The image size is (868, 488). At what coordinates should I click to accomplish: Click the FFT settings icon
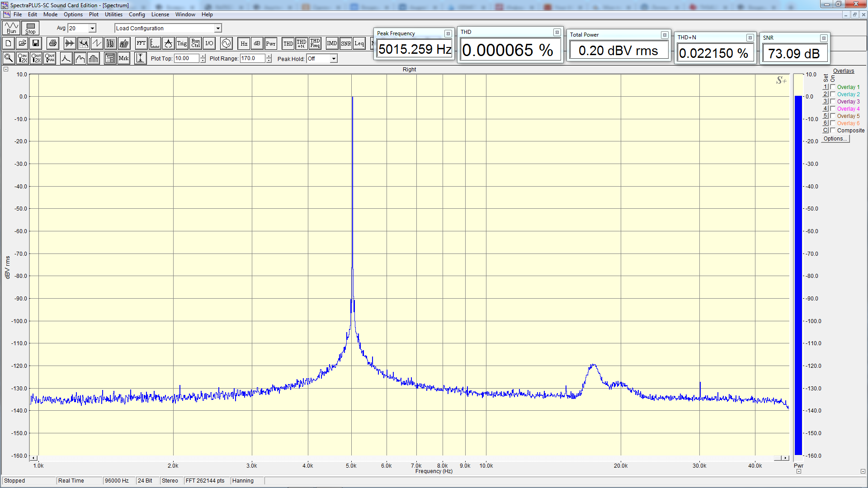point(141,43)
